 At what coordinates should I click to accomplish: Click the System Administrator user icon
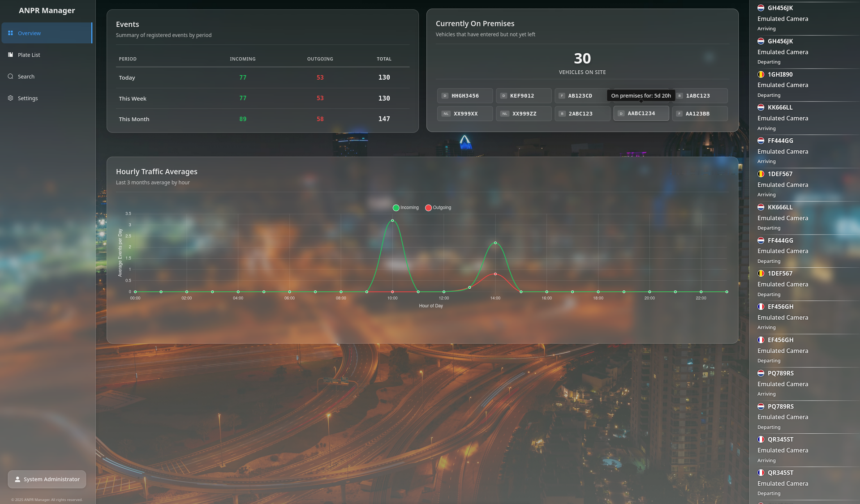[x=17, y=479]
